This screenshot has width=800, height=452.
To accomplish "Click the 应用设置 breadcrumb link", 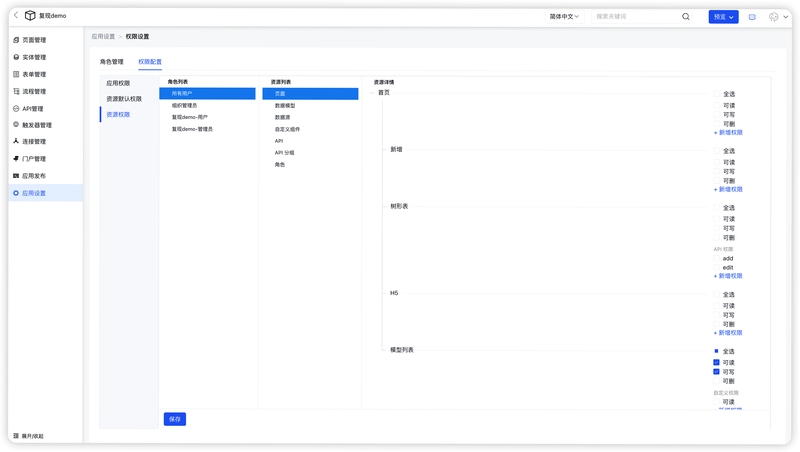I will [x=103, y=37].
